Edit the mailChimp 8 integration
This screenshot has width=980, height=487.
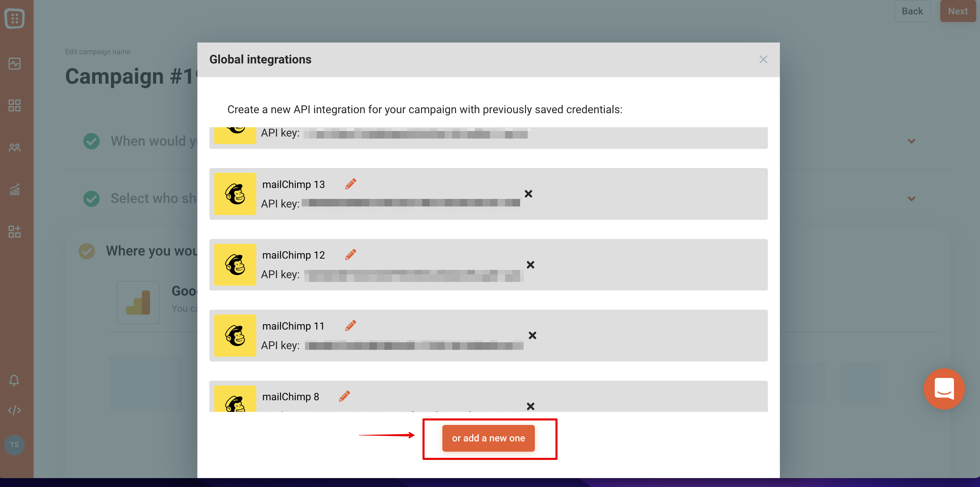coord(344,396)
